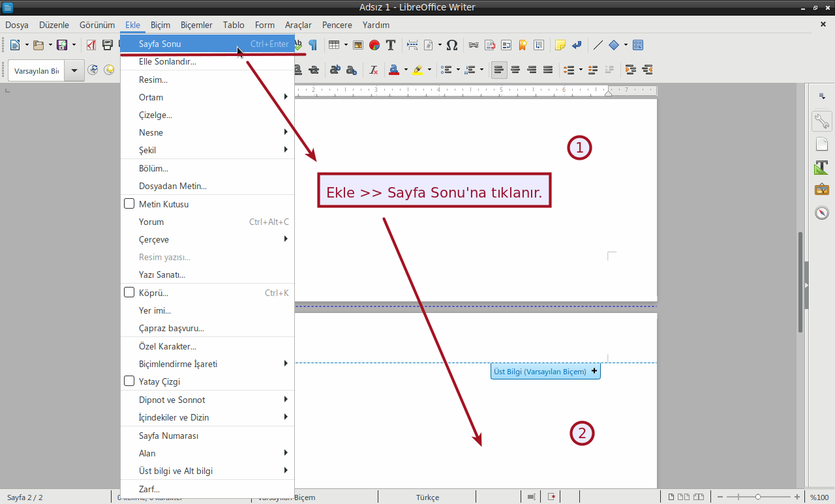Screen dimensions: 835x504
Task: Export directly as PDF icon
Action: tap(91, 45)
